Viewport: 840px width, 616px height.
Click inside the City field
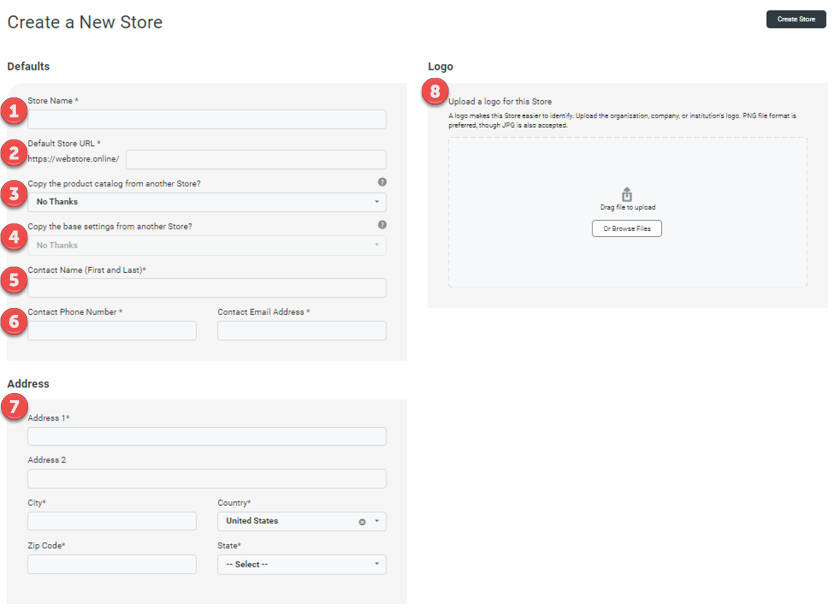111,521
